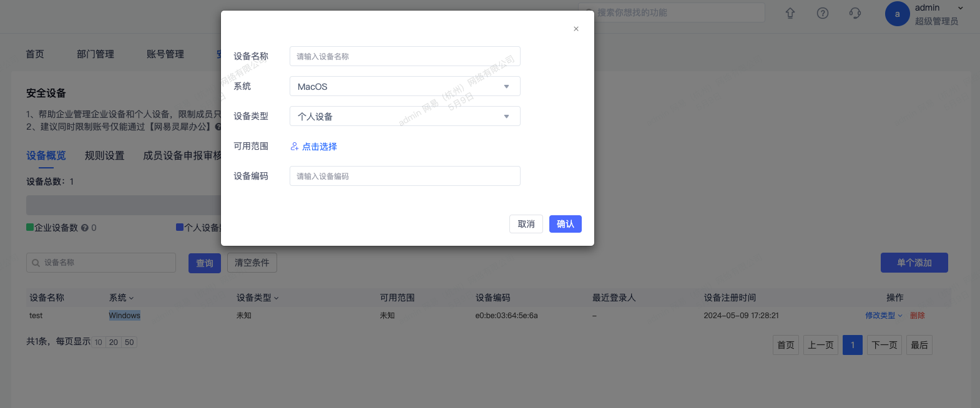Close the add device dialog
This screenshot has height=408, width=980.
(x=576, y=29)
